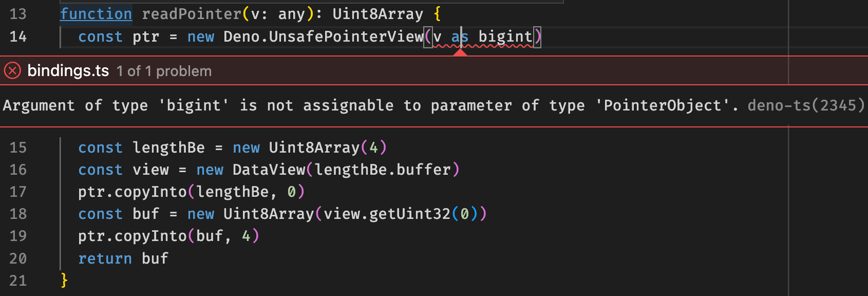Click line number 18 in the gutter
The height and width of the screenshot is (296, 868).
click(18, 214)
